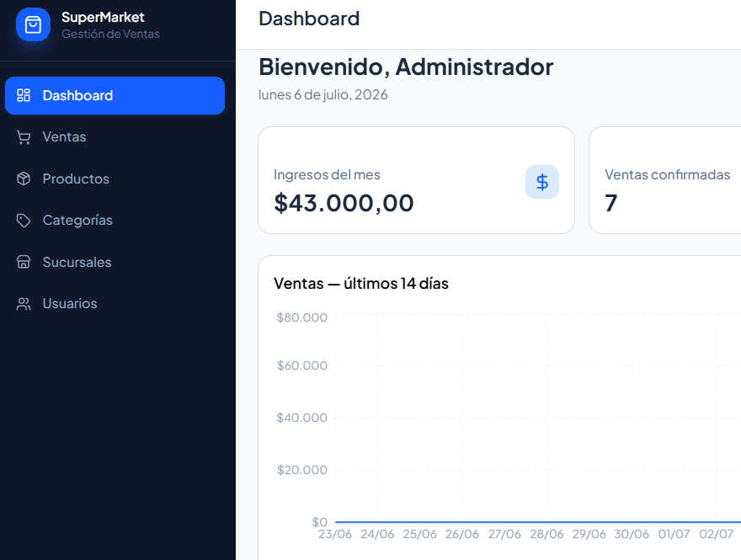
Task: Open the Productos section
Action: tap(115, 179)
